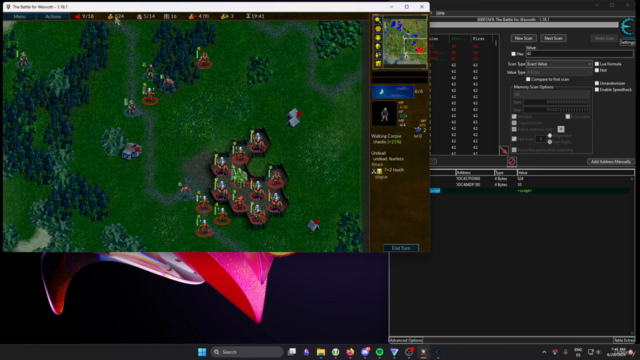Open the Wesnoth Menu button
This screenshot has width=640, height=360.
[20, 16]
